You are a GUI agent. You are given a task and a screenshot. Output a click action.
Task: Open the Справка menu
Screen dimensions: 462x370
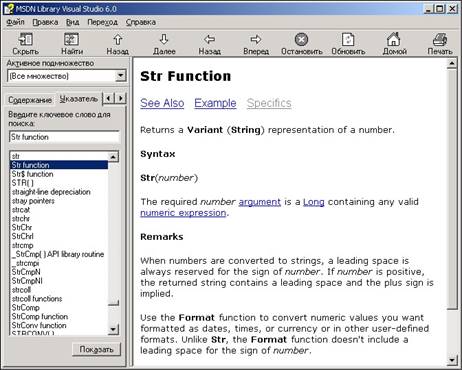coord(141,22)
